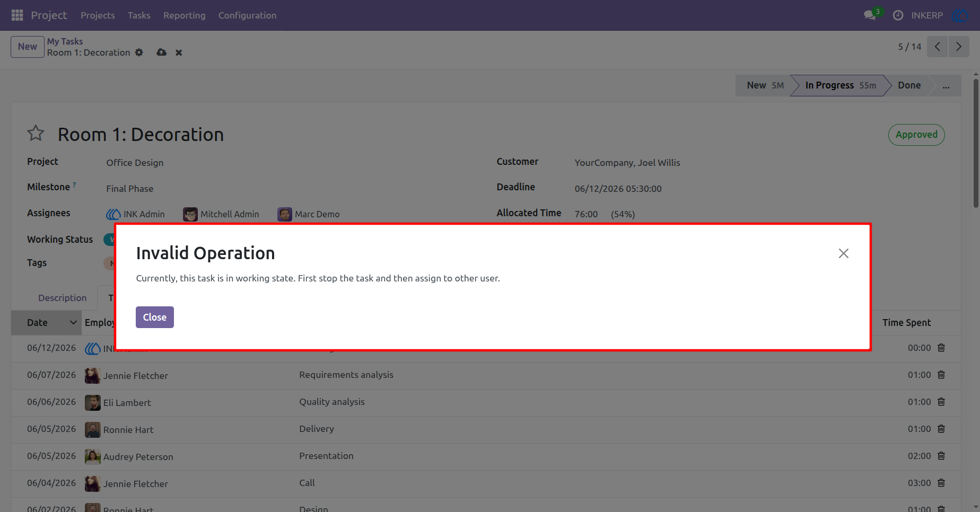
Task: Delete the Quality analysis timesheet row
Action: tap(941, 402)
